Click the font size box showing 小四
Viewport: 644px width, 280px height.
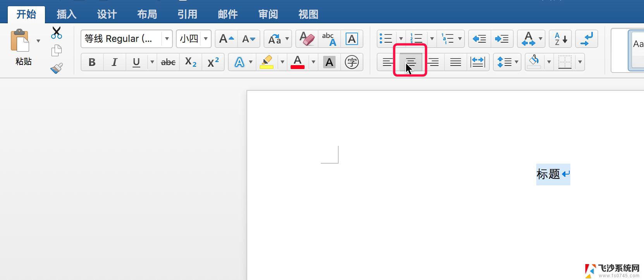click(189, 39)
